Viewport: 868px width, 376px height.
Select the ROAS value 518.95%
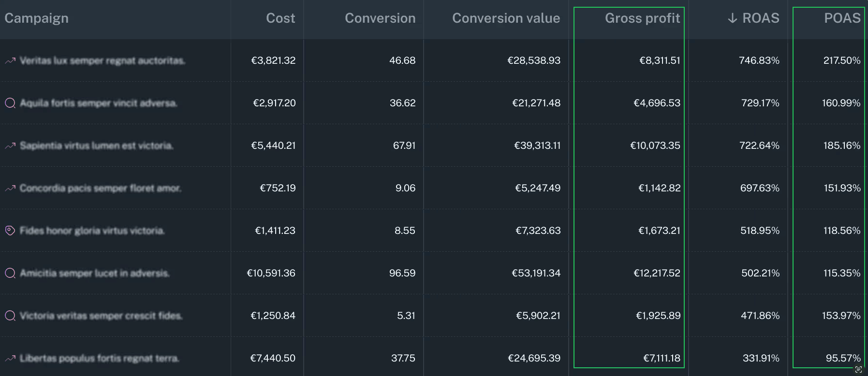pos(760,231)
